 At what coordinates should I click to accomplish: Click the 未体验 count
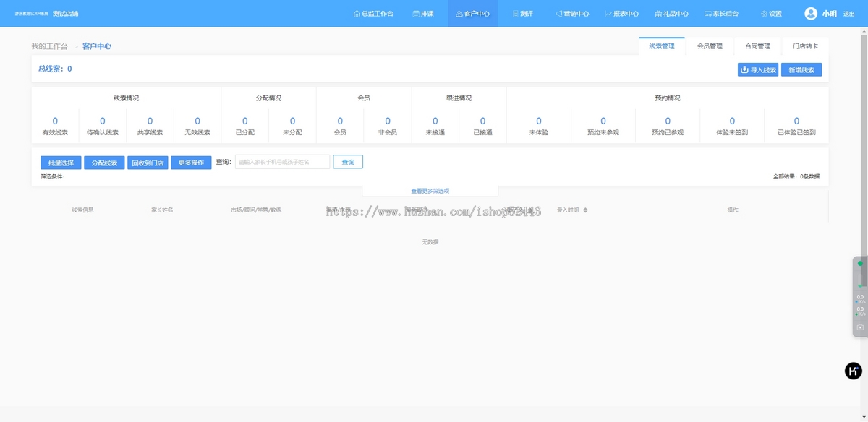click(539, 121)
